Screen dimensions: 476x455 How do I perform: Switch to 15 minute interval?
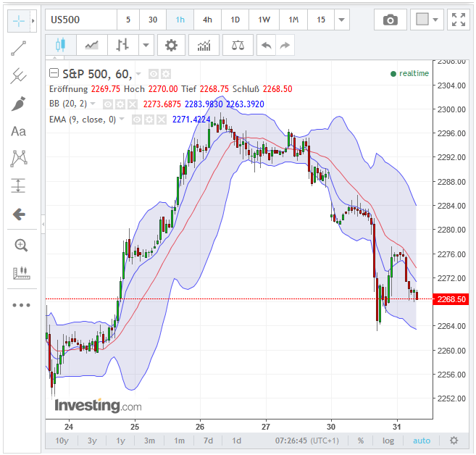pyautogui.click(x=321, y=20)
